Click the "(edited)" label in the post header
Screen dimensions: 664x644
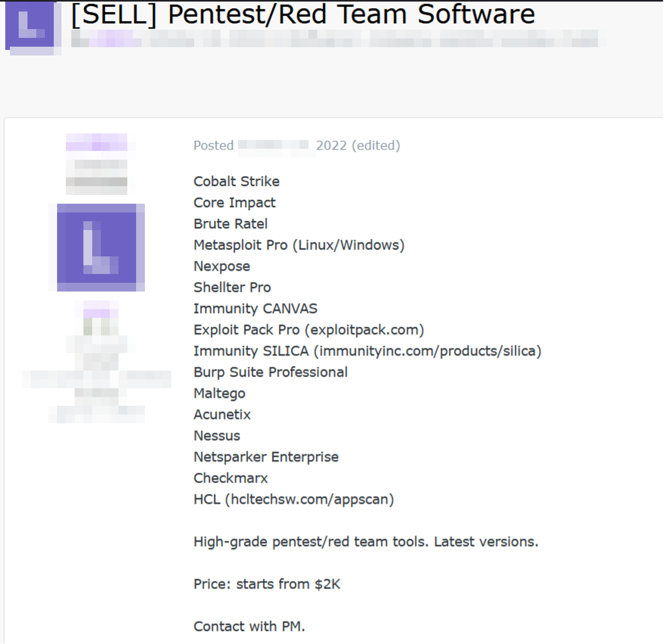tap(376, 145)
